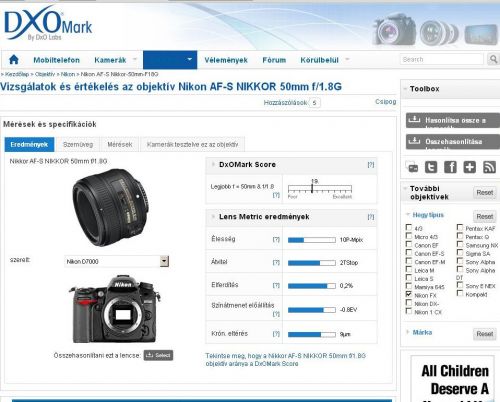This screenshot has width=500, height=402.
Task: Click Reset beside Hegy típus
Action: [485, 216]
